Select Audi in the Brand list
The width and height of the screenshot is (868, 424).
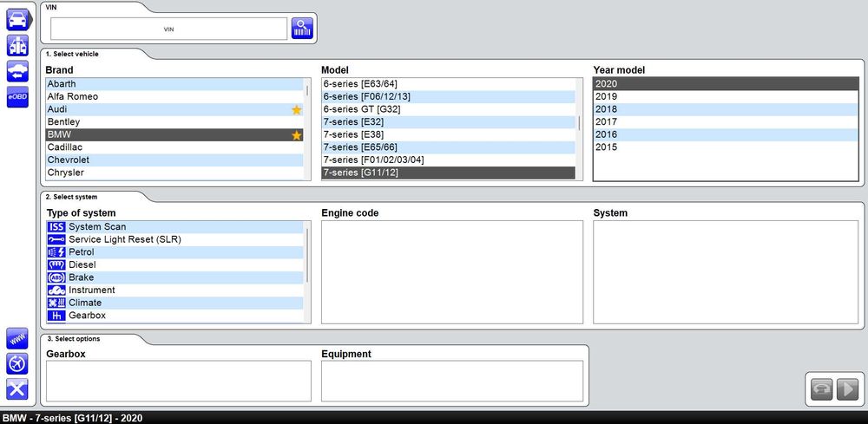coord(174,109)
